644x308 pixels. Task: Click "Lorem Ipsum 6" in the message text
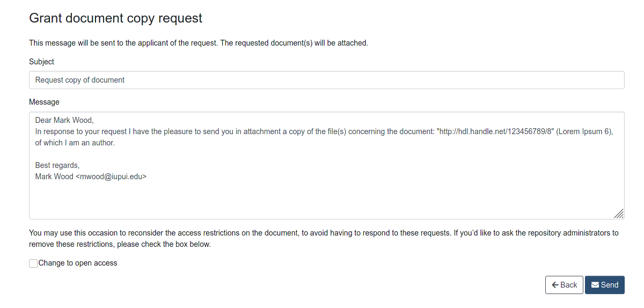584,131
